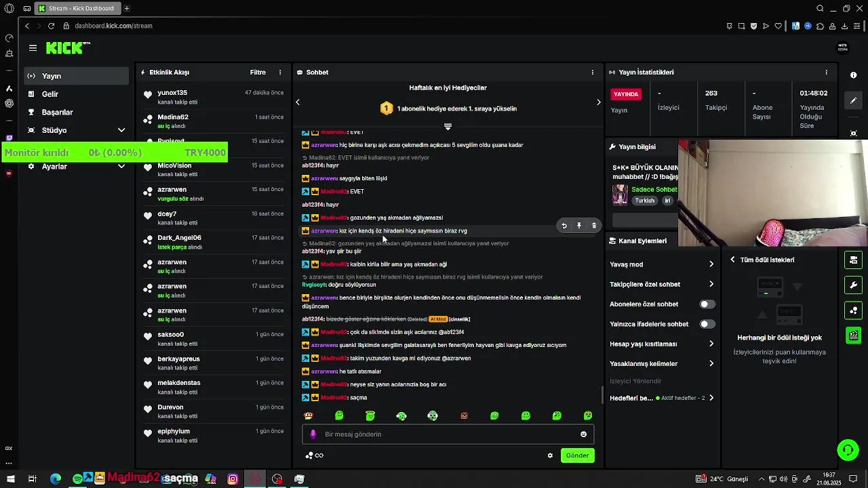Open Instagram from the taskbar
This screenshot has height=488, width=868.
tap(233, 479)
